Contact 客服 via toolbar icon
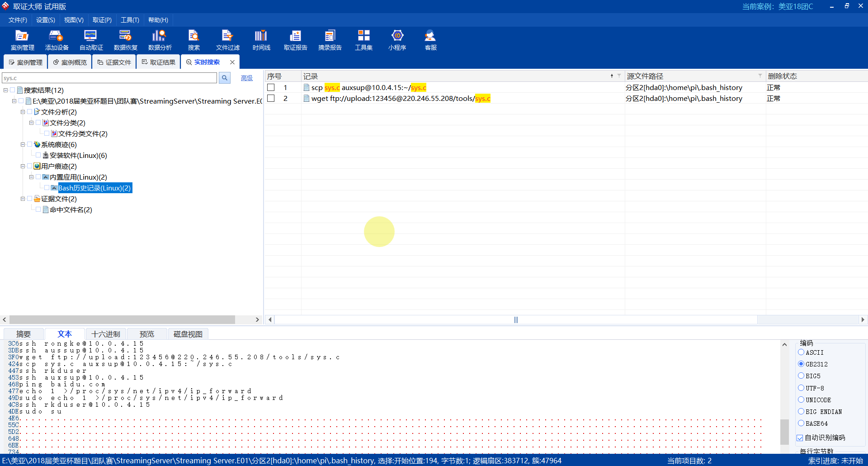868x466 pixels. (x=430, y=40)
